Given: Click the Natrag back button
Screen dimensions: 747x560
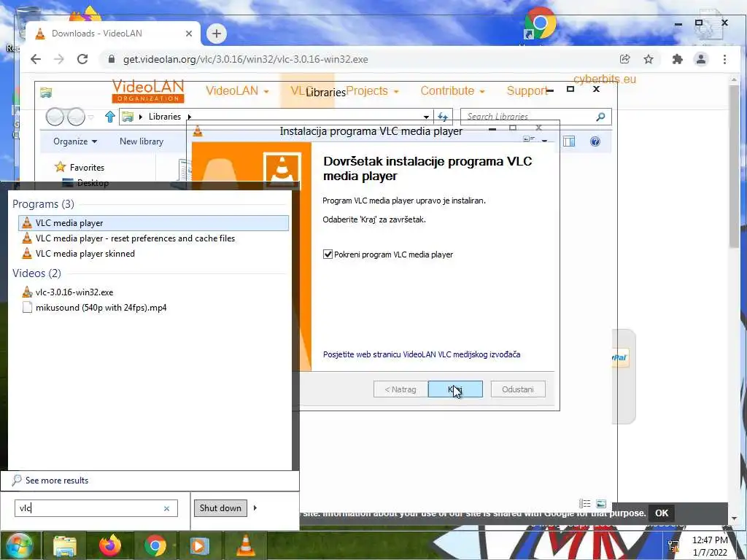Looking at the screenshot, I should point(400,389).
